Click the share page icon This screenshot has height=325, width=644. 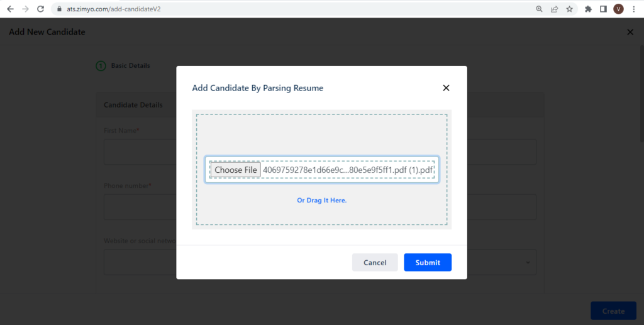pos(555,9)
